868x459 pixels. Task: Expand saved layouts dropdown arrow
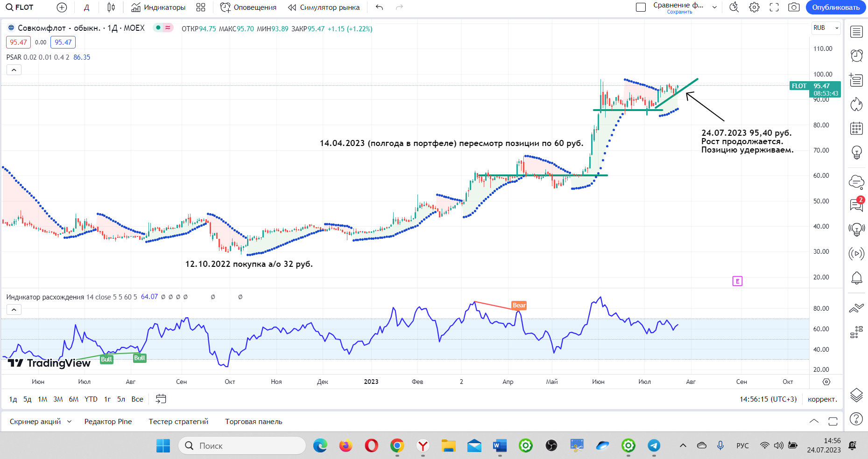coord(714,7)
